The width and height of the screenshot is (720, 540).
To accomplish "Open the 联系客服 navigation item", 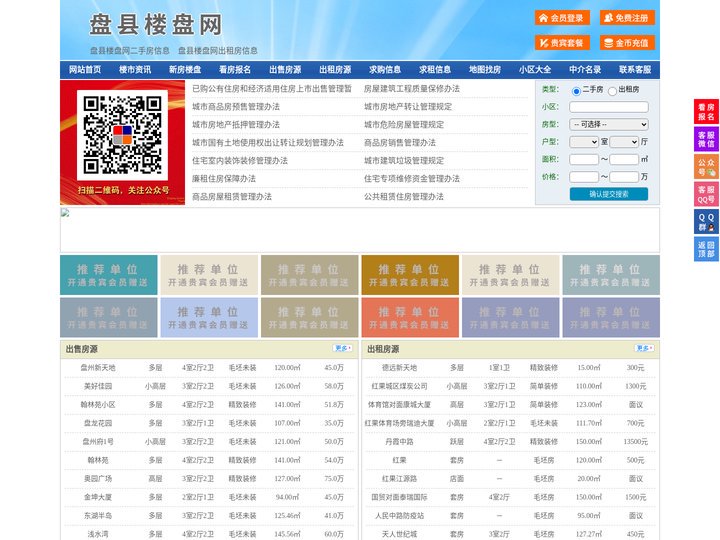I will point(635,70).
